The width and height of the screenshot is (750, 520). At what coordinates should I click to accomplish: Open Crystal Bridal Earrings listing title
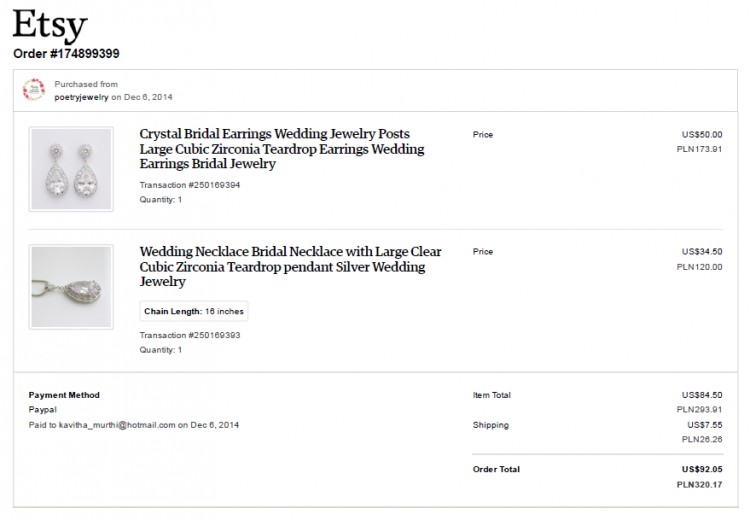coord(282,148)
